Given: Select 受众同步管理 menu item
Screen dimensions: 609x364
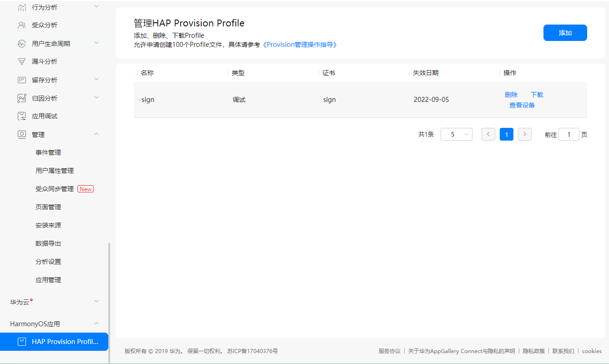Looking at the screenshot, I should pos(55,189).
